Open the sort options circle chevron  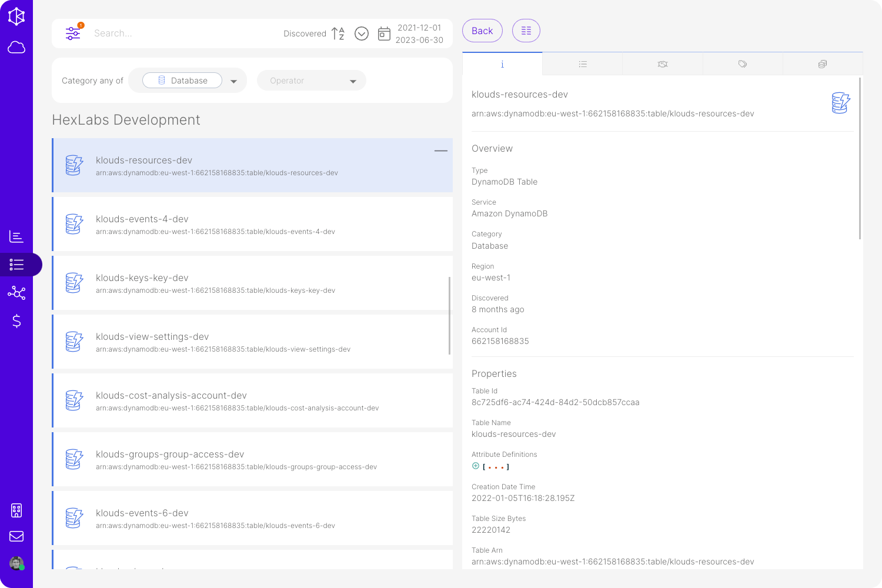362,34
